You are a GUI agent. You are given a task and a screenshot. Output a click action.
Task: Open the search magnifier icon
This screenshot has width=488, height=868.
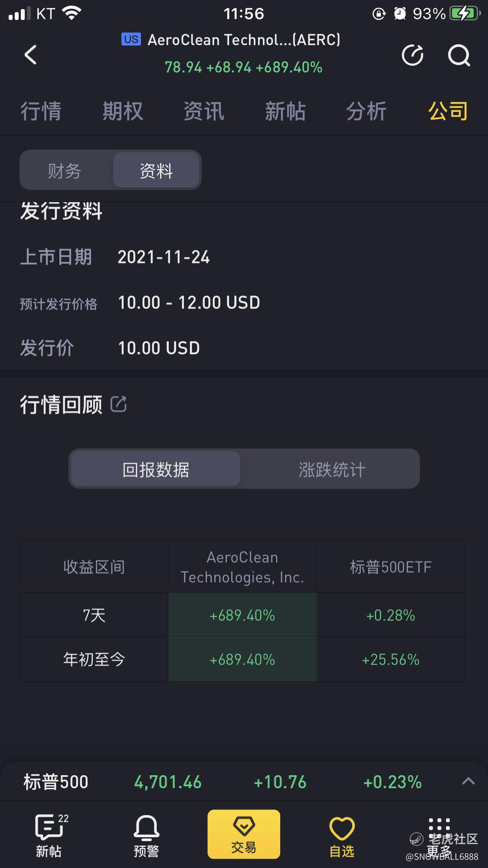459,55
